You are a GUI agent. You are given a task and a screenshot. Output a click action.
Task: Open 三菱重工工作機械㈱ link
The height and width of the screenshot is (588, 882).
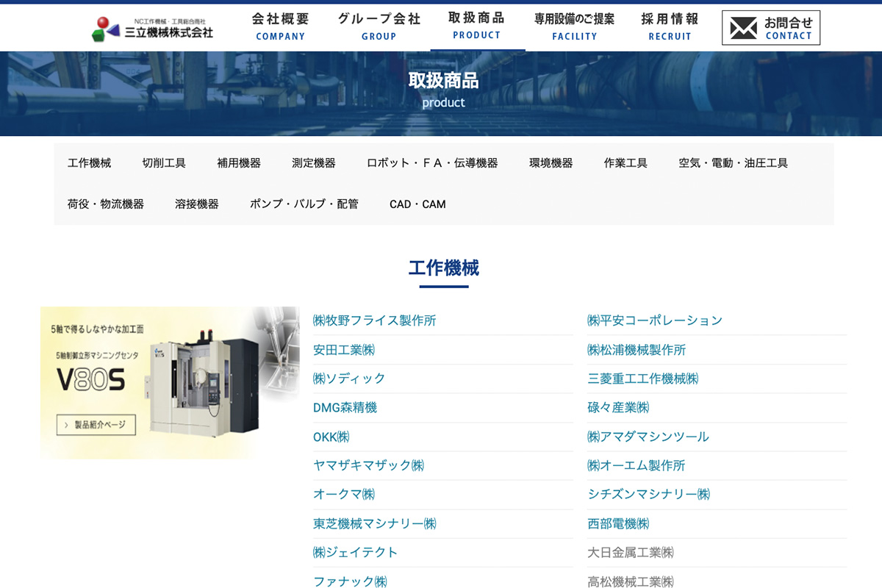643,379
